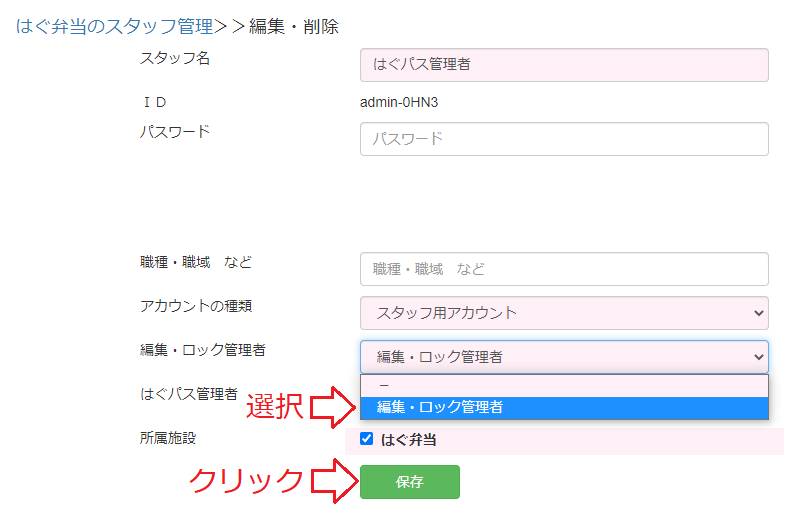793x525 pixels.
Task: Collapse the open 編集・ロック管理者 select box
Action: [564, 357]
